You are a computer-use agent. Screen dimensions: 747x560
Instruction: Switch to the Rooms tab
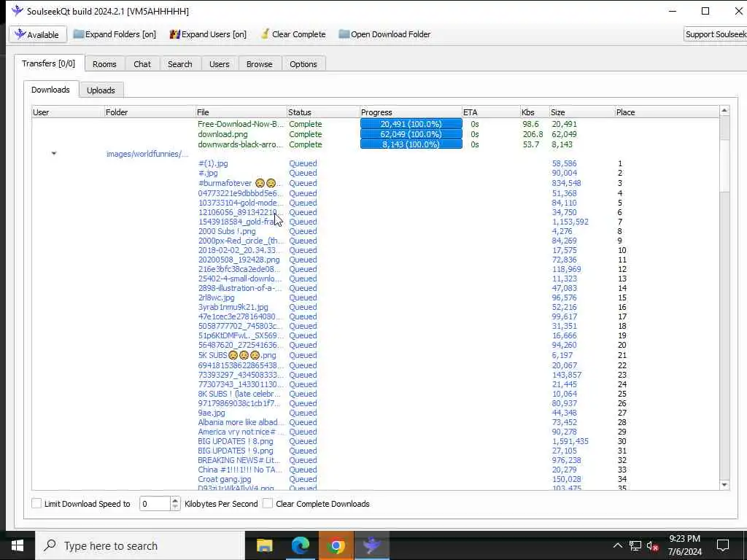(x=104, y=64)
